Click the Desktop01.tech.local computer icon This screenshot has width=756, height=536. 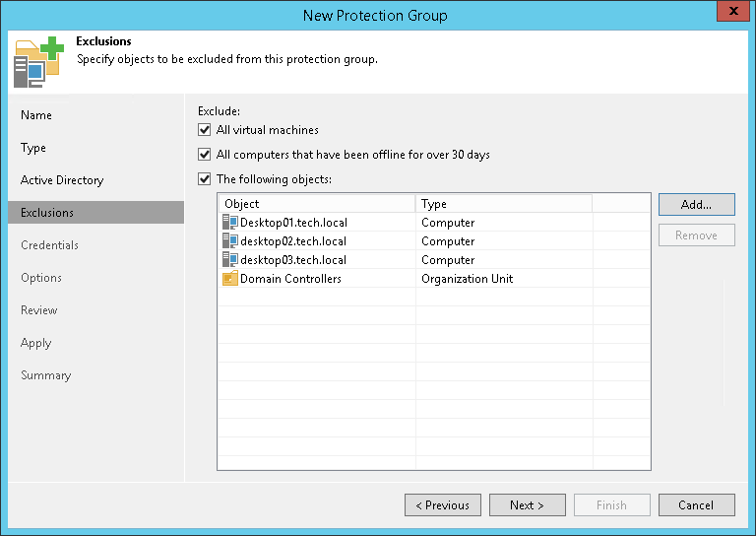coord(230,223)
